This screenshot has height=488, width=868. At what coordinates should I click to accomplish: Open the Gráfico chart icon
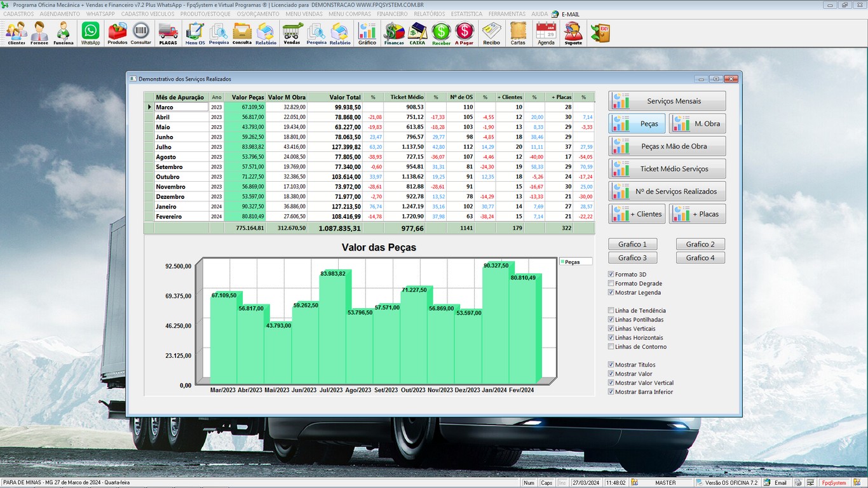(367, 33)
